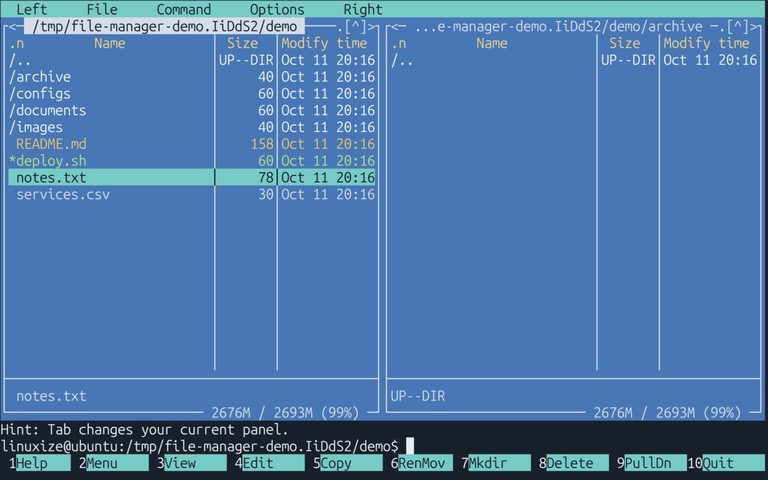Sort right panel by Size column
Viewport: 768px width, 480px height.
pos(625,43)
